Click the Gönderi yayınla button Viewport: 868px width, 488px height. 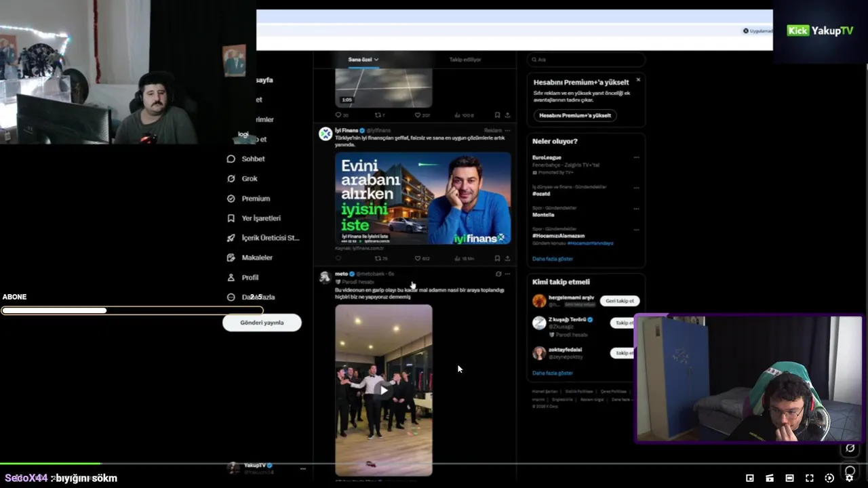pos(262,323)
